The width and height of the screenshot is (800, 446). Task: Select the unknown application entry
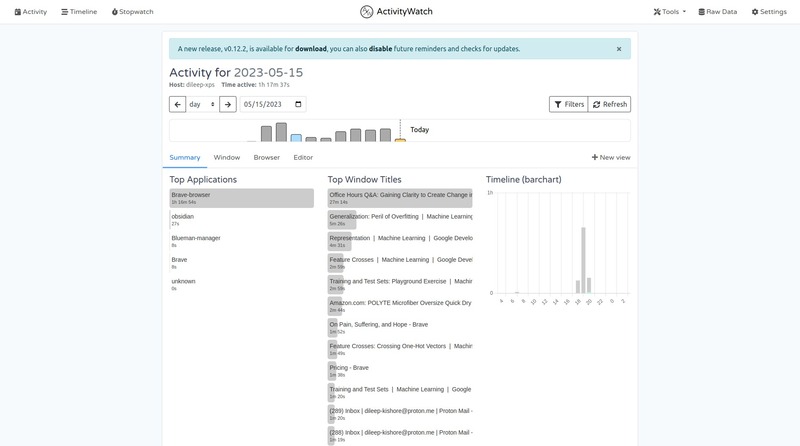click(241, 284)
